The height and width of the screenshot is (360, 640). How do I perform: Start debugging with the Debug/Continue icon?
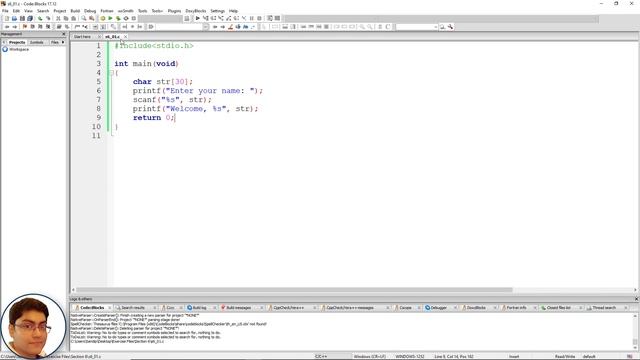click(198, 18)
